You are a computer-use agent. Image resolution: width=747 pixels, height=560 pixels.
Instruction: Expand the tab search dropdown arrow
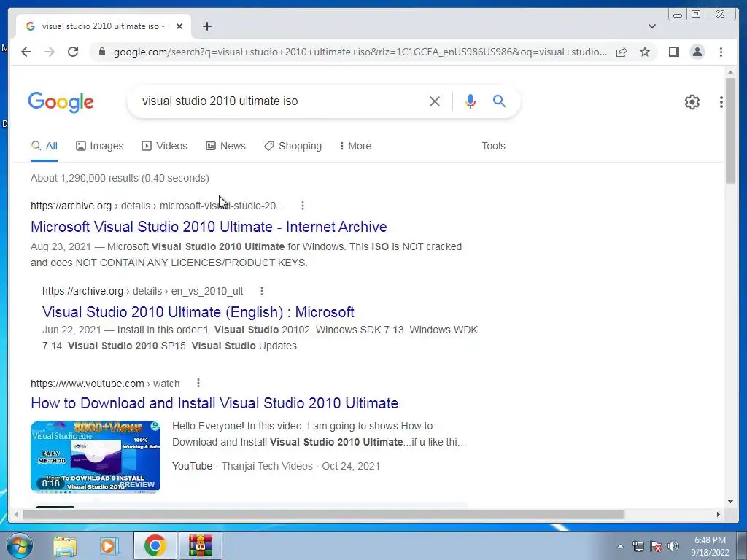click(x=652, y=26)
